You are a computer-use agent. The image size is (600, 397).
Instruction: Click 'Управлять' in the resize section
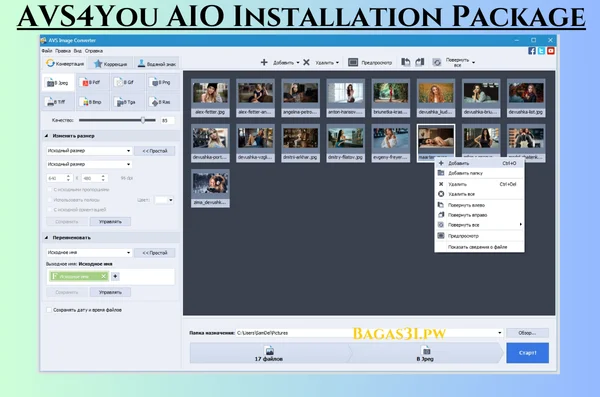(x=110, y=222)
